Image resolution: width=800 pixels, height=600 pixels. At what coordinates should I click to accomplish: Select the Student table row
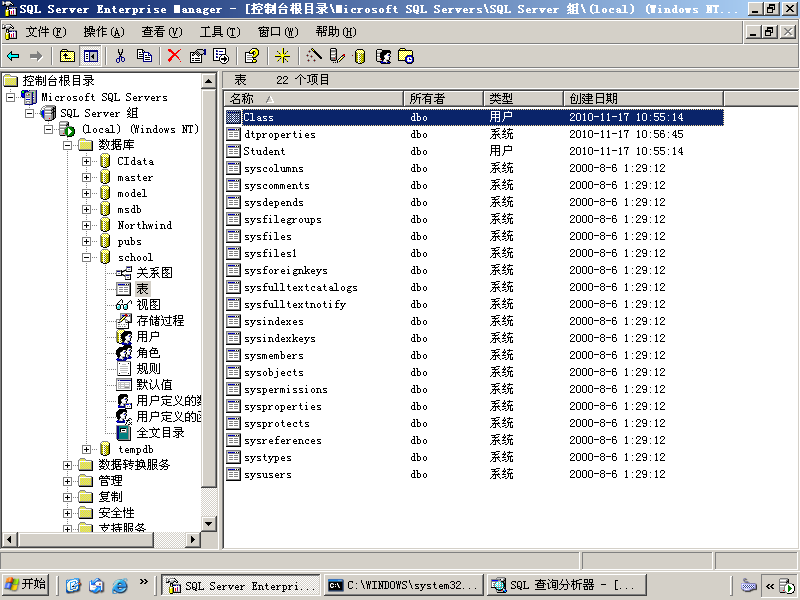pos(474,151)
